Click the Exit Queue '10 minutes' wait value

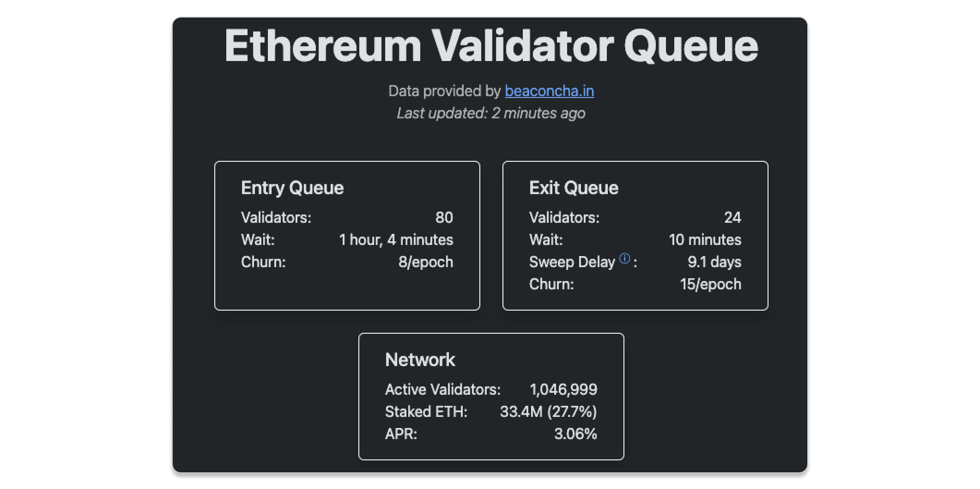705,239
